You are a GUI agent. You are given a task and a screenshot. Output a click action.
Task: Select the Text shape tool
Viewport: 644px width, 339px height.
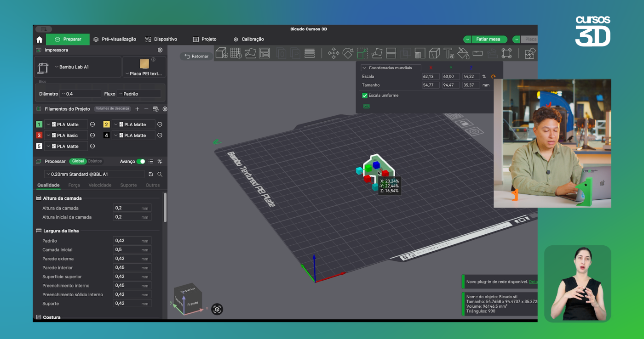(x=448, y=53)
